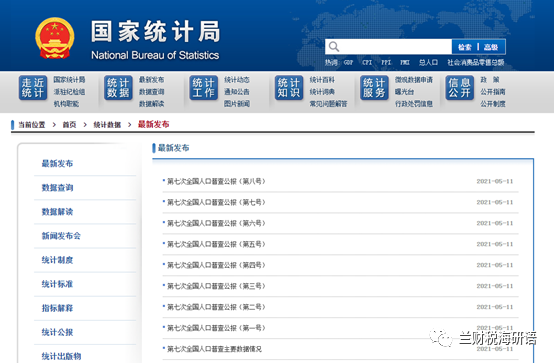Open 常见问题解答 link

coord(328,104)
